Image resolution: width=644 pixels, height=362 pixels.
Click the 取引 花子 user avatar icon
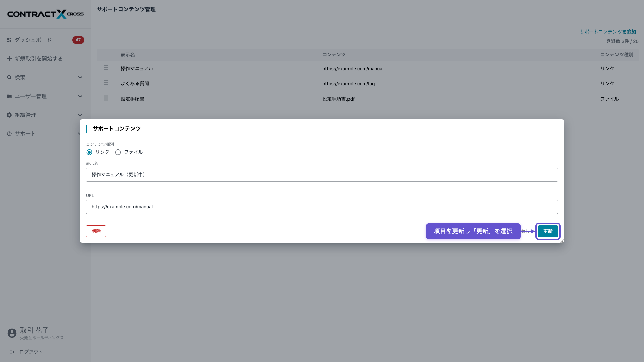tap(12, 333)
